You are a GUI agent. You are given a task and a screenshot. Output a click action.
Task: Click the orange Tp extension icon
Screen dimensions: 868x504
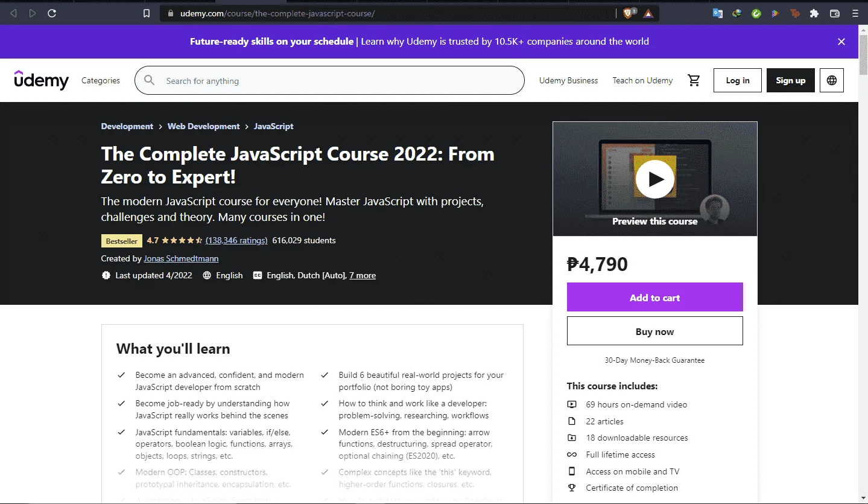795,13
